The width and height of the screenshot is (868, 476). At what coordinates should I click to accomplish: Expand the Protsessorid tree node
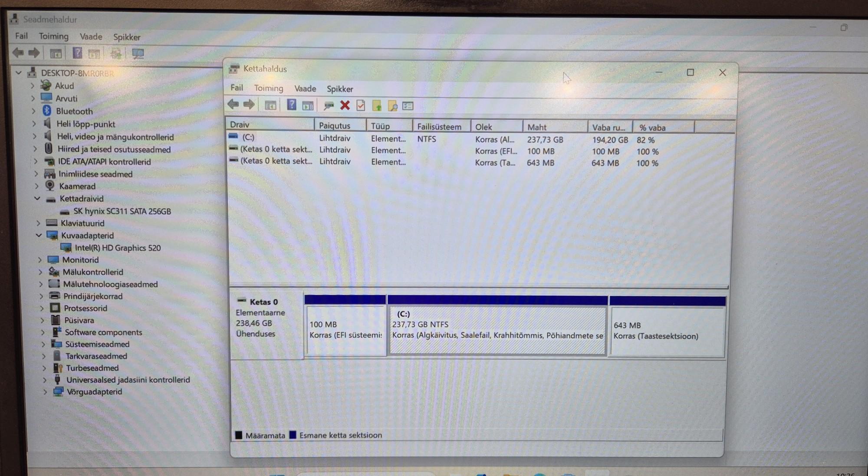click(x=42, y=308)
